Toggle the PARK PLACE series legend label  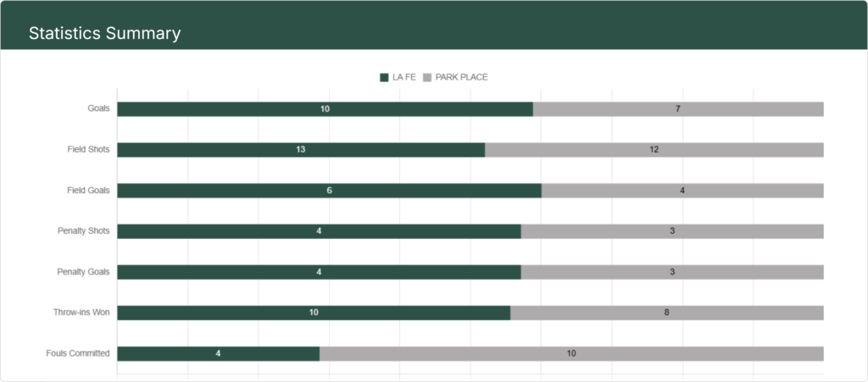(x=461, y=77)
